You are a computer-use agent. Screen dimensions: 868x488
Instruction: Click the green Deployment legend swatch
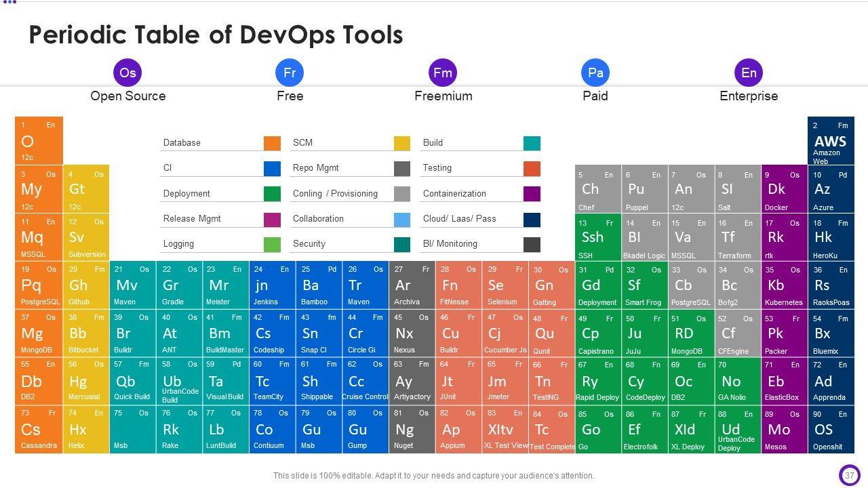click(272, 194)
